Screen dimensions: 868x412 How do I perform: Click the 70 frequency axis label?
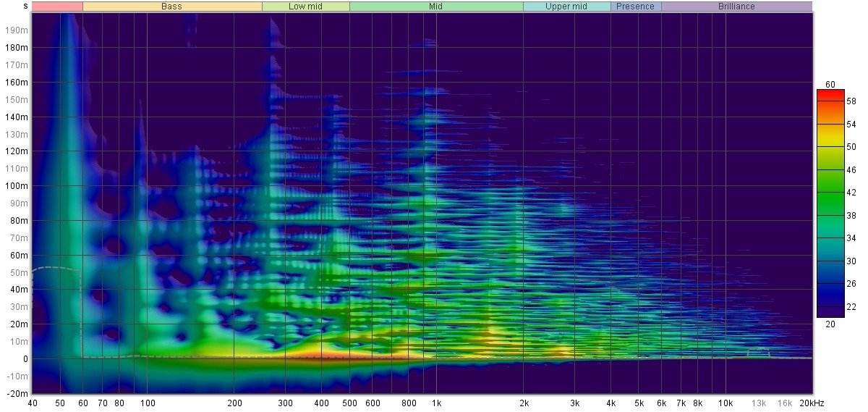point(103,403)
